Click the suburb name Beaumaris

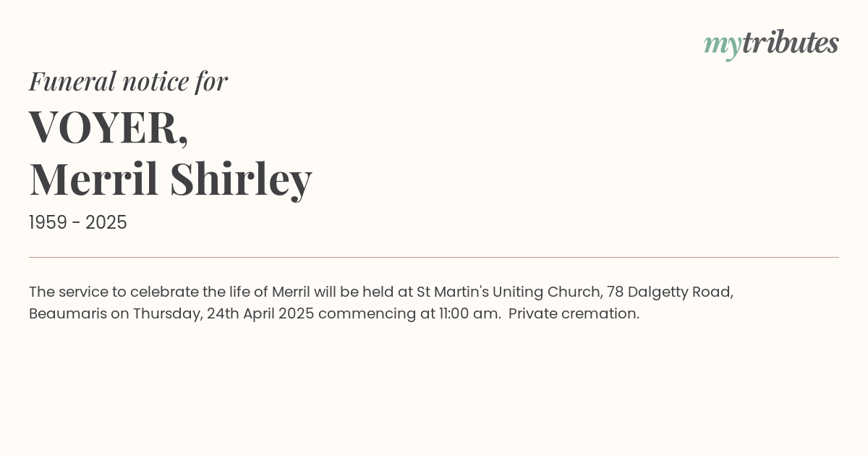click(67, 313)
